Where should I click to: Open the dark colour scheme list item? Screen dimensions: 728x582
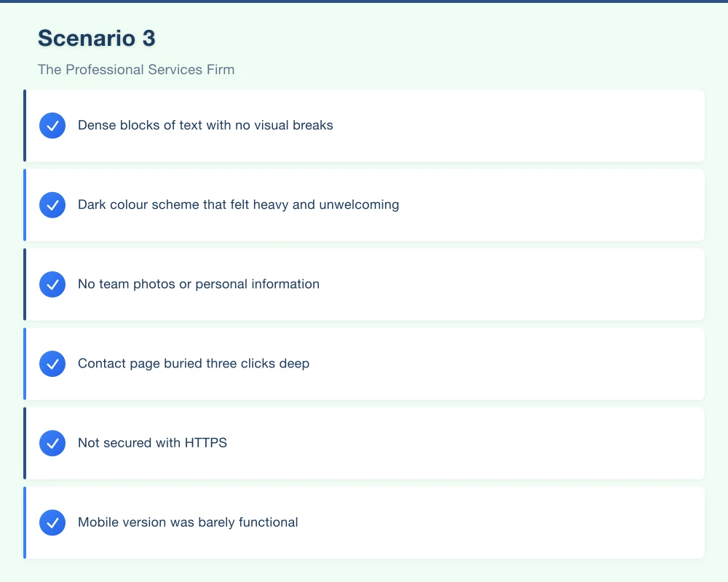pos(364,204)
